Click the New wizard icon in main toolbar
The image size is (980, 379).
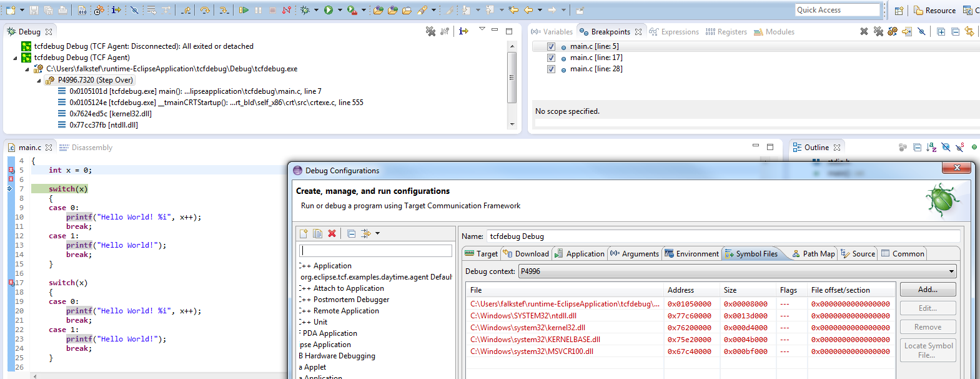point(10,10)
